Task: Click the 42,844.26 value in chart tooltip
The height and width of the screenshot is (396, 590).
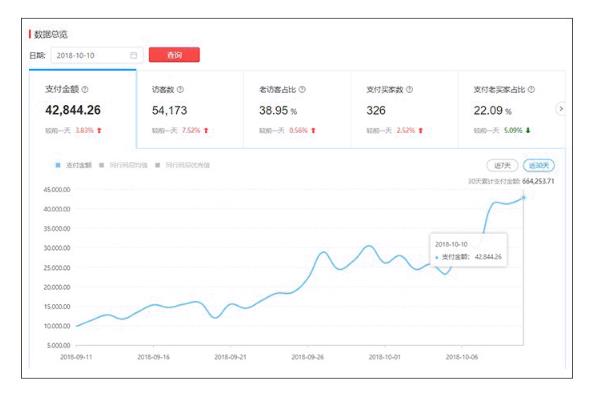Action: pos(488,257)
